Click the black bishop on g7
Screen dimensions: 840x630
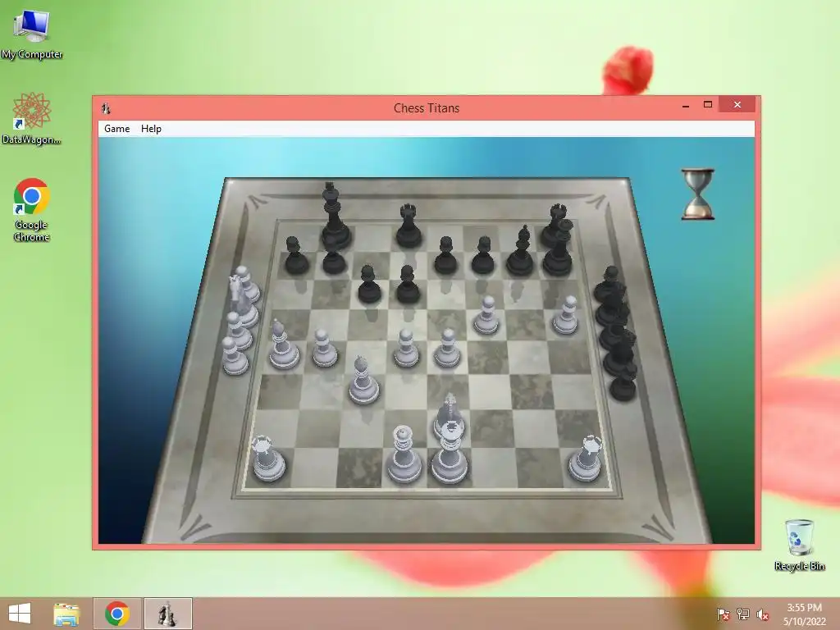520,251
